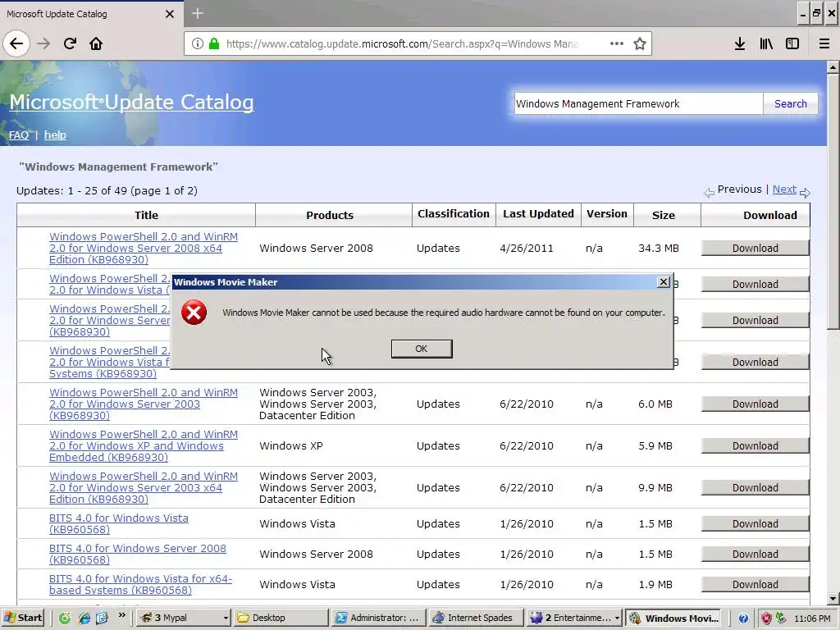The width and height of the screenshot is (840, 630).
Task: Click the red security shield tray icon
Action: click(766, 618)
